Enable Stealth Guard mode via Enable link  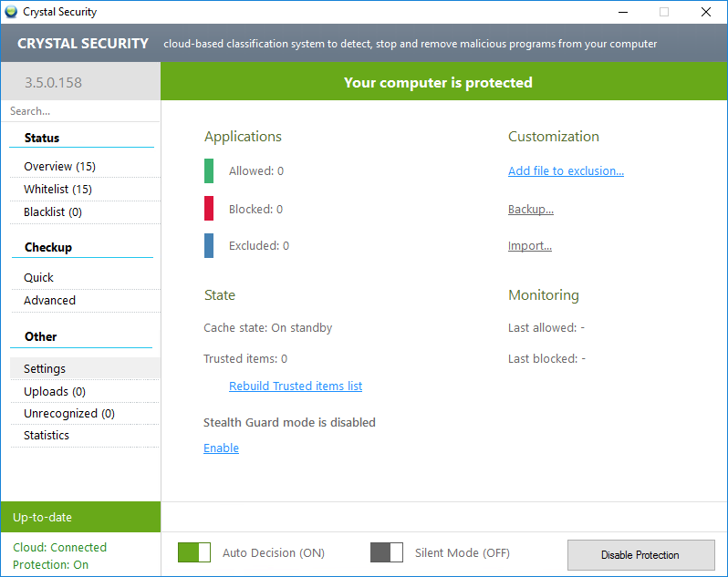tap(221, 448)
